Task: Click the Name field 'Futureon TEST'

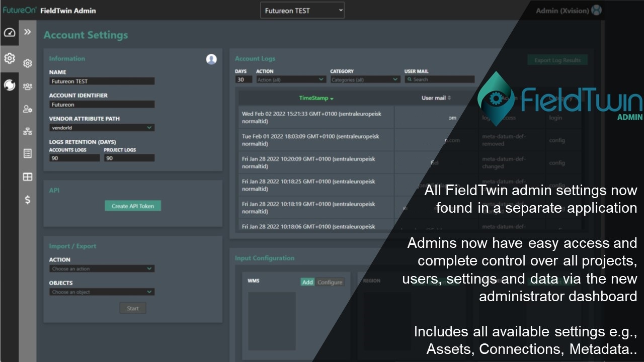Action: click(102, 81)
